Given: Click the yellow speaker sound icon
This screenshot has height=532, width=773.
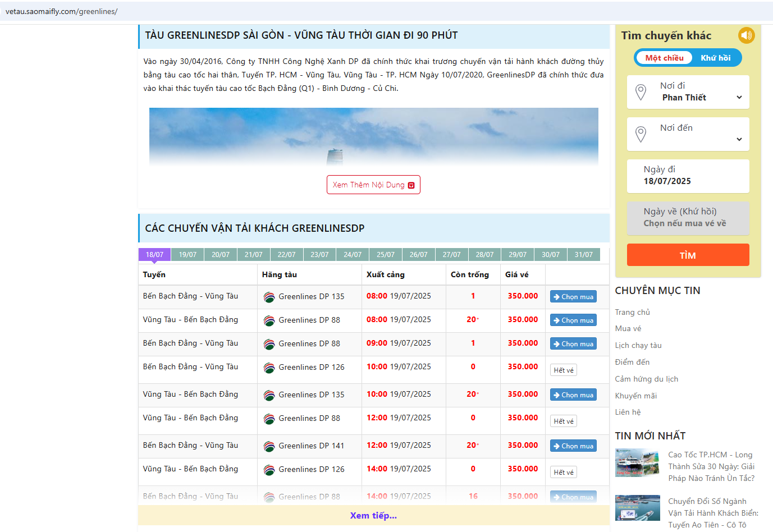Looking at the screenshot, I should click(x=746, y=35).
